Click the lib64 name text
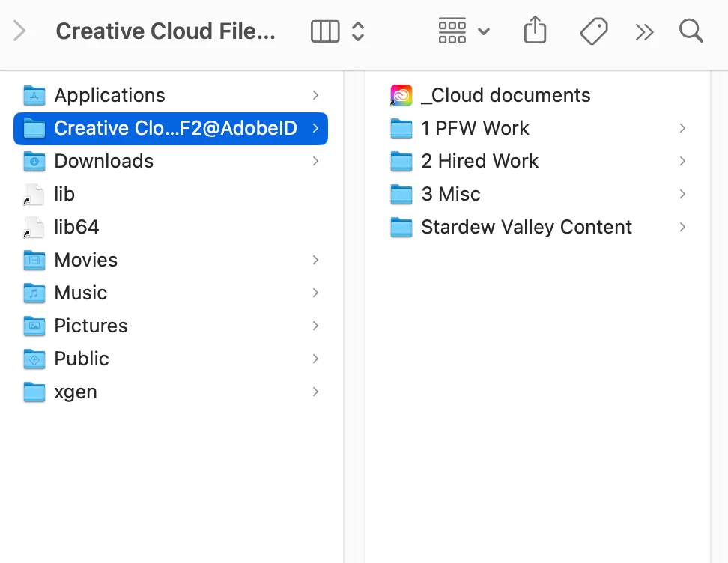Screen dimensions: 728x563 click(76, 227)
